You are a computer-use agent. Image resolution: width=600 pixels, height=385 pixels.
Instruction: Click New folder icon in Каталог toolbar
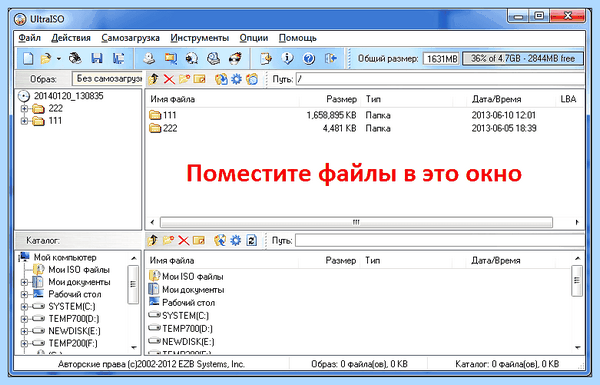pyautogui.click(x=168, y=240)
